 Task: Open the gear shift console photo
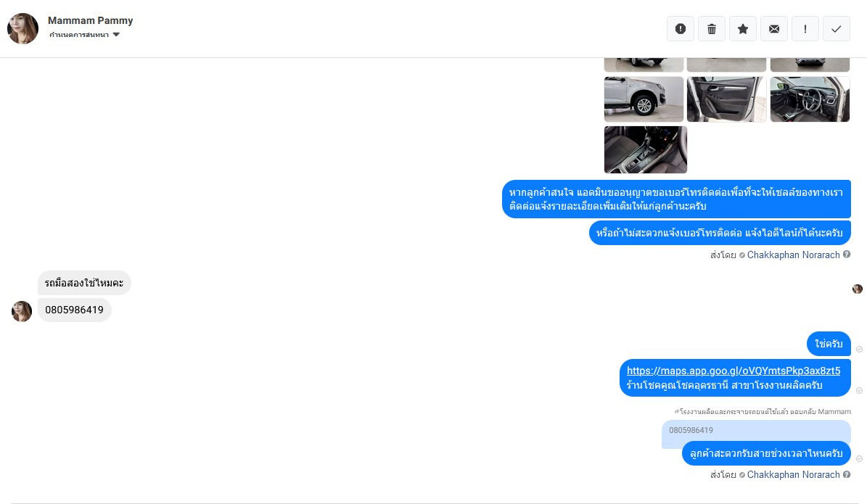645,150
